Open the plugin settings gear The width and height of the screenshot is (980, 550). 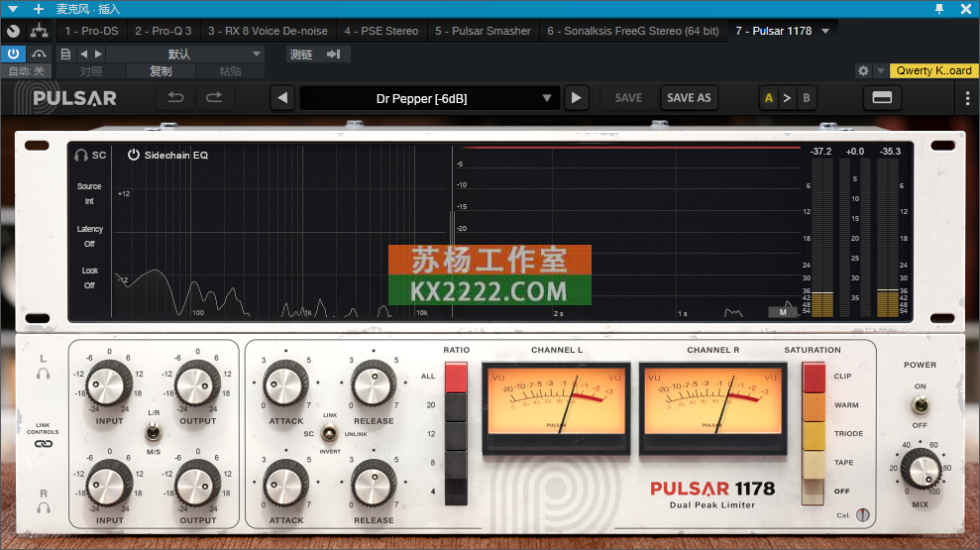[863, 70]
